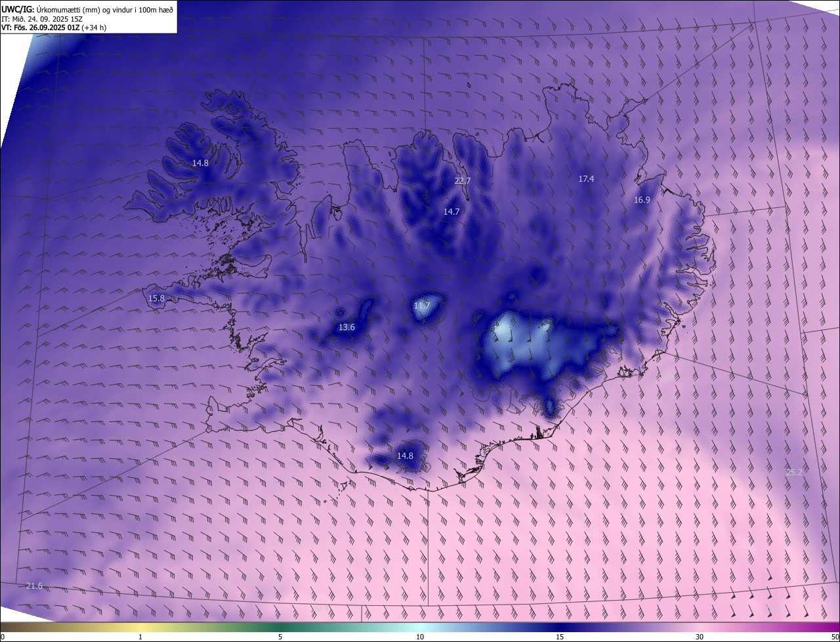Pick the 14.7 value label
The image size is (840, 642).
click(451, 211)
